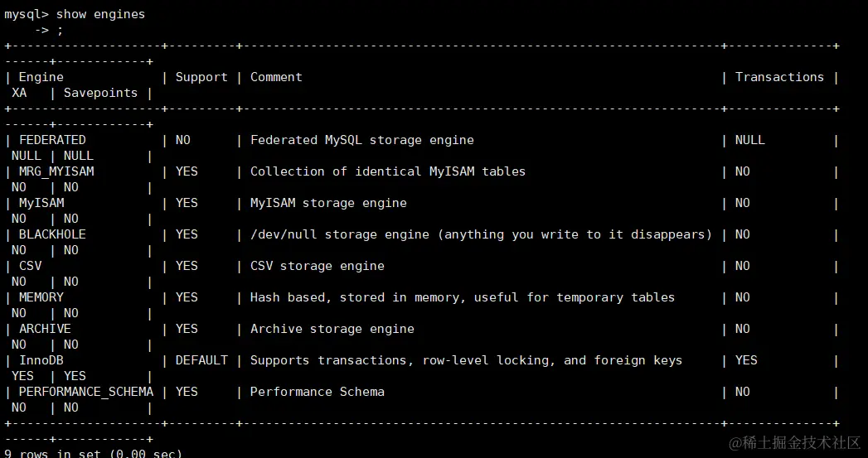Click the BLACKHOLE engine name

[52, 234]
